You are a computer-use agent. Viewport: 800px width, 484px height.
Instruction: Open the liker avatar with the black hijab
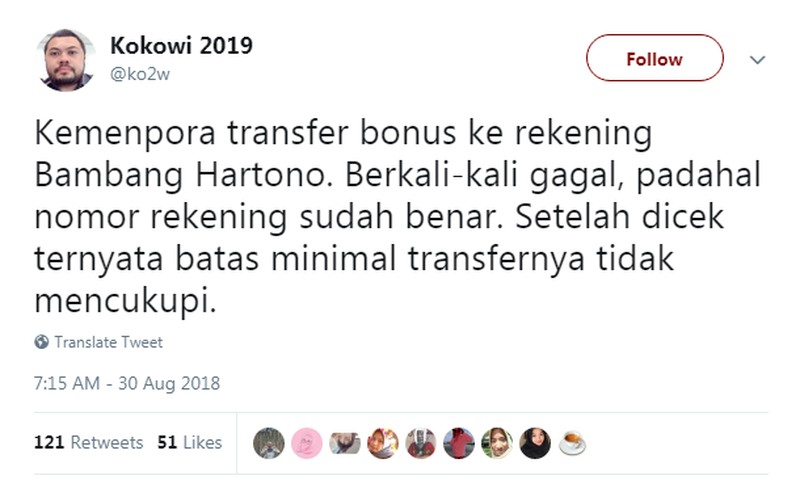pyautogui.click(x=535, y=443)
